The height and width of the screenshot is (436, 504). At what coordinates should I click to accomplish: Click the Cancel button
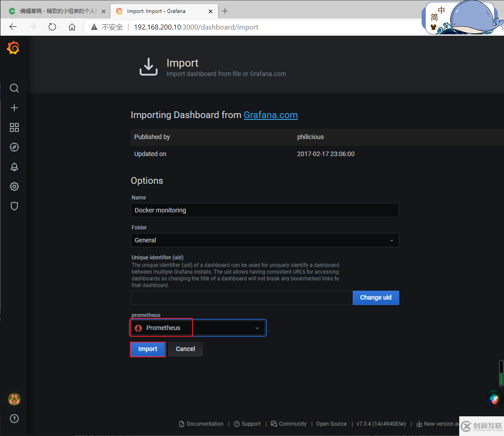coord(185,349)
